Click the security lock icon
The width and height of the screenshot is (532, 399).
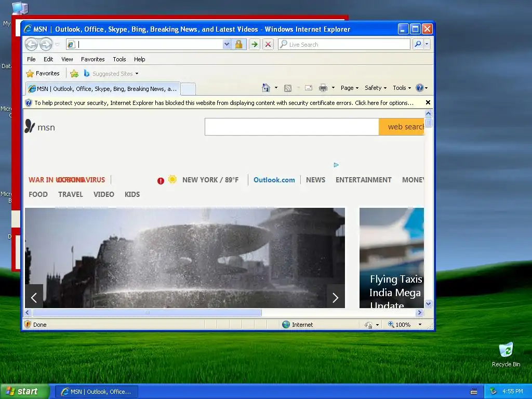click(239, 45)
